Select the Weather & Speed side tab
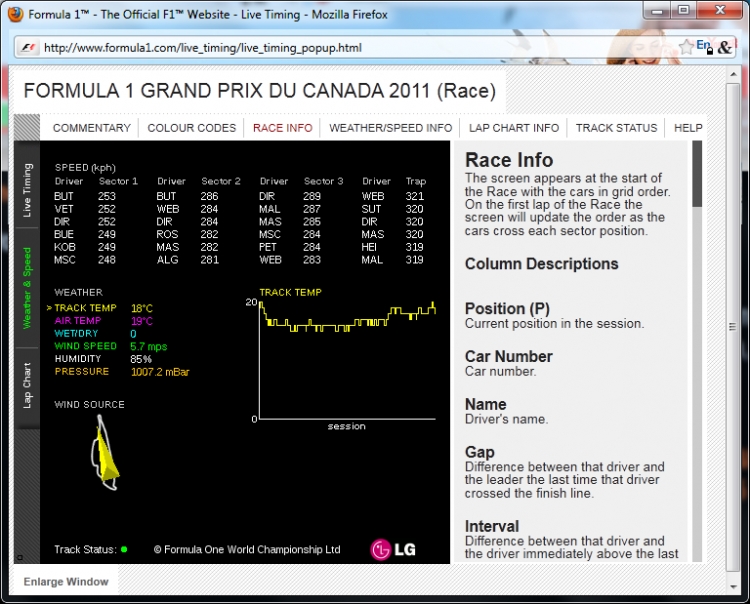 tap(27, 288)
